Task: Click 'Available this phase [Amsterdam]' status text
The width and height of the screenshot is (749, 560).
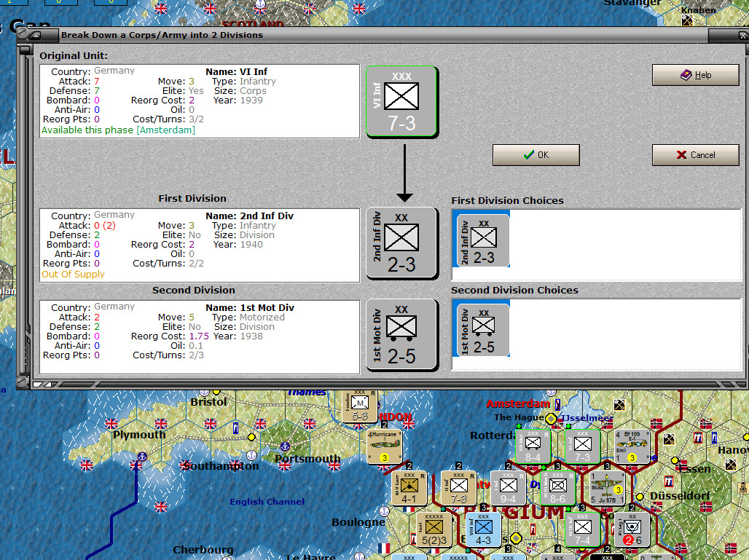Action: click(119, 130)
